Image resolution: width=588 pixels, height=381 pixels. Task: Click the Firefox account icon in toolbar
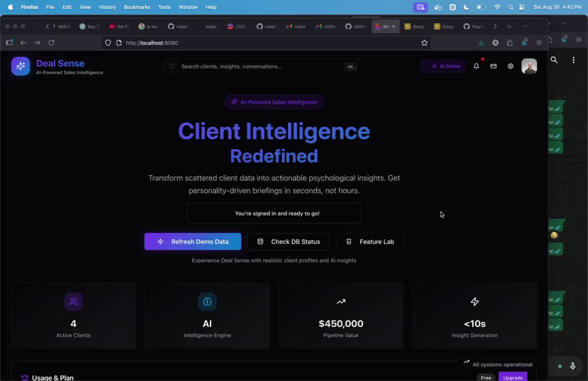coord(495,43)
